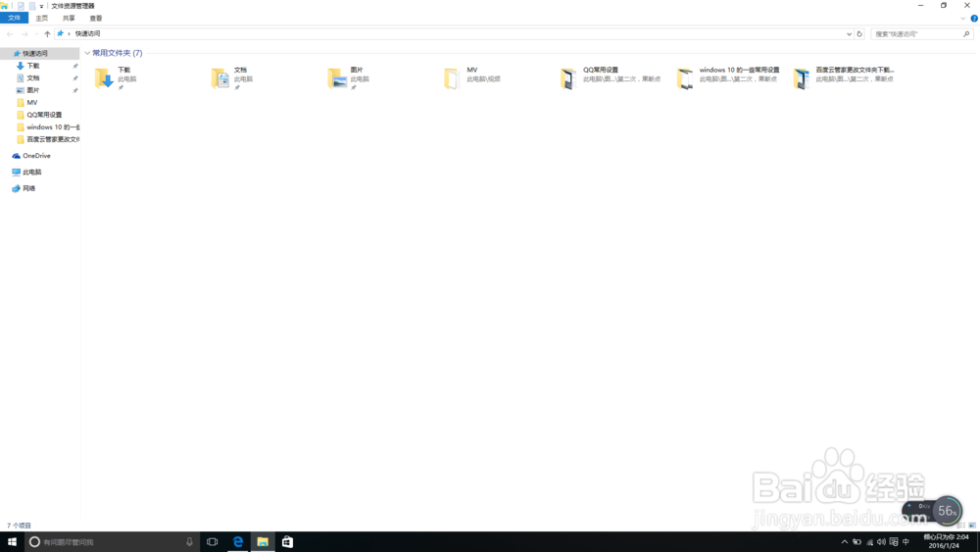This screenshot has width=980, height=552.
Task: Select 图片 in the navigation pane
Action: tap(33, 90)
